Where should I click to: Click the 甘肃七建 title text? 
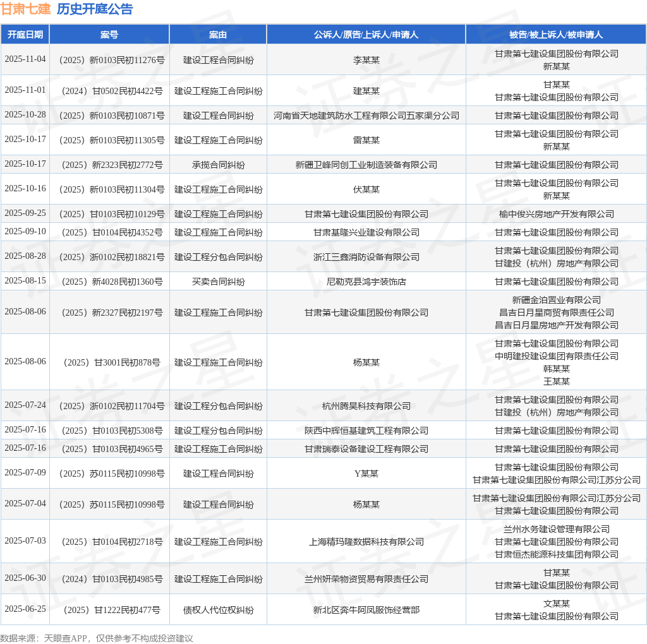(25, 9)
